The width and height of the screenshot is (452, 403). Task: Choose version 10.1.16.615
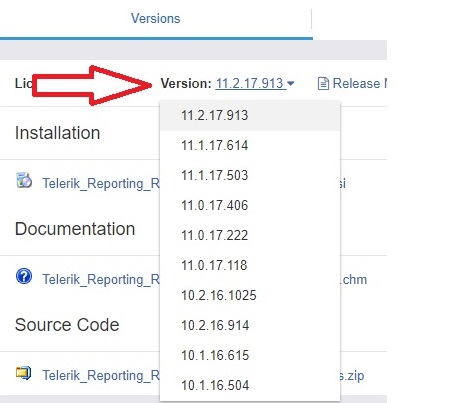[250, 356]
